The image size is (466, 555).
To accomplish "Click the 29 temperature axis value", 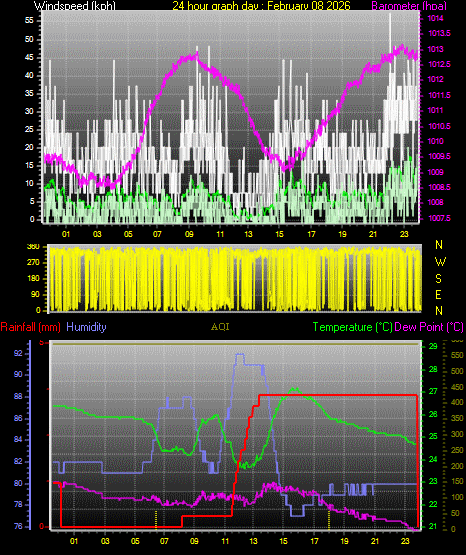I will point(433,346).
